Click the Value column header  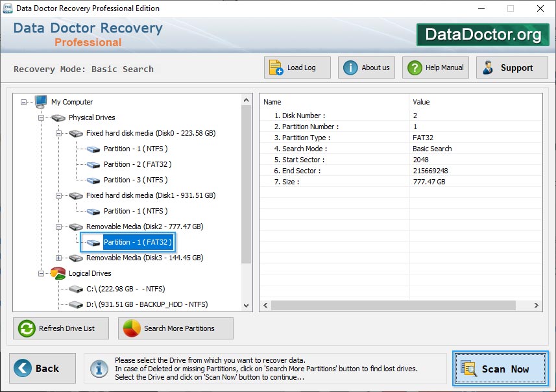point(421,102)
